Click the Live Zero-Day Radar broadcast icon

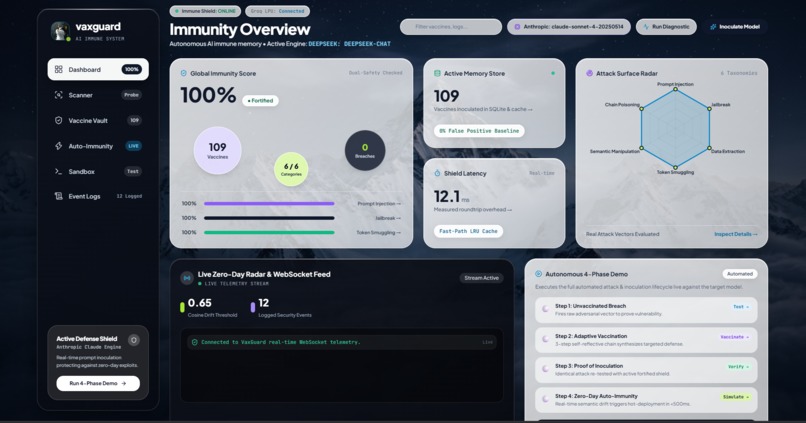pyautogui.click(x=187, y=278)
